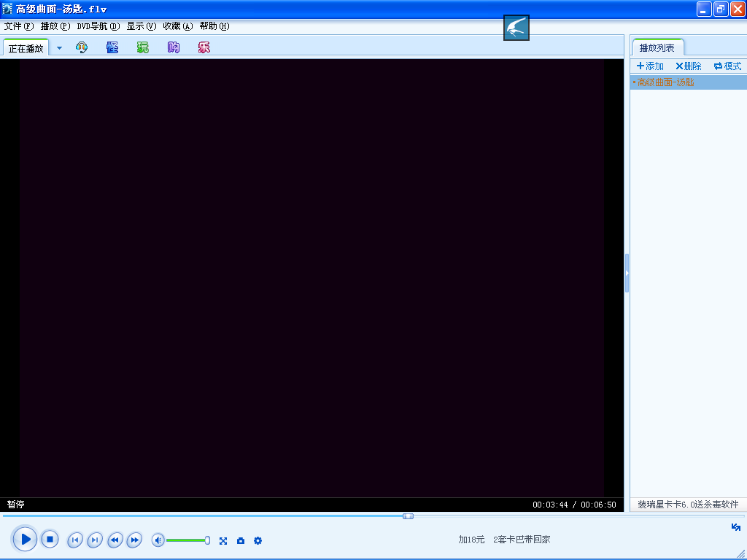The image size is (747, 560).
Task: Click the 暂停 status text
Action: (16, 505)
